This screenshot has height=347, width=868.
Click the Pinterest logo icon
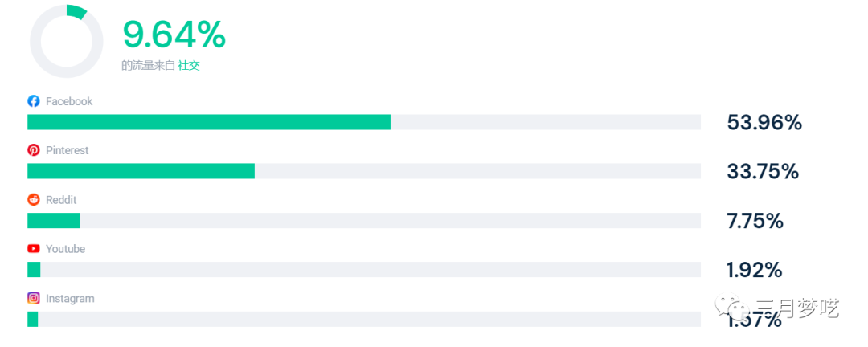[x=34, y=150]
